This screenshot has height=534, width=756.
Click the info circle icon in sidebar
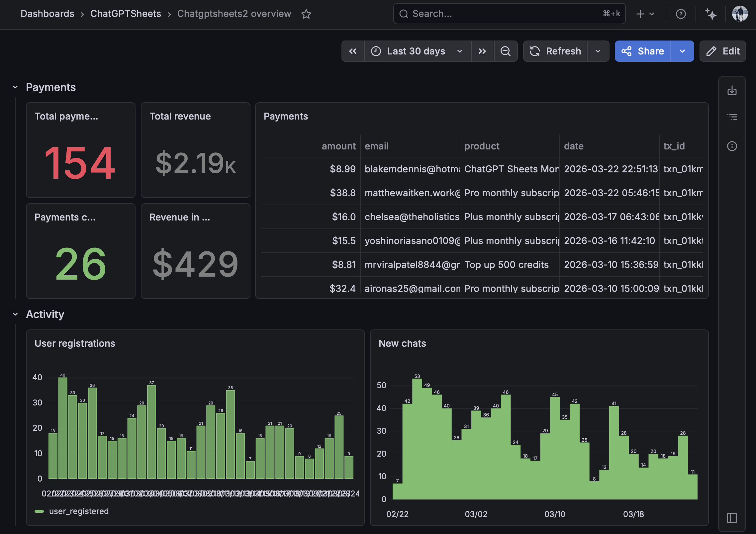[732, 146]
